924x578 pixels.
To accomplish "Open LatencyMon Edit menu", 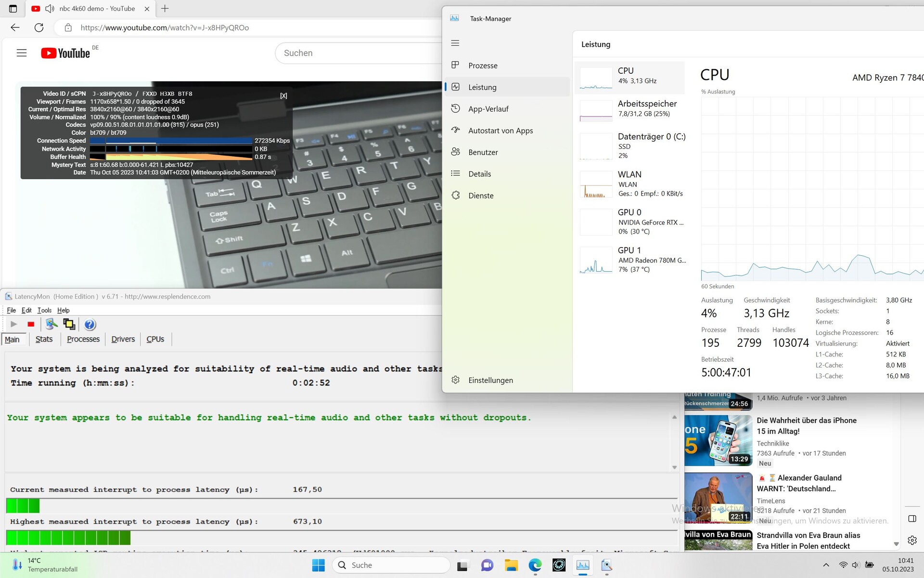I will (x=26, y=310).
